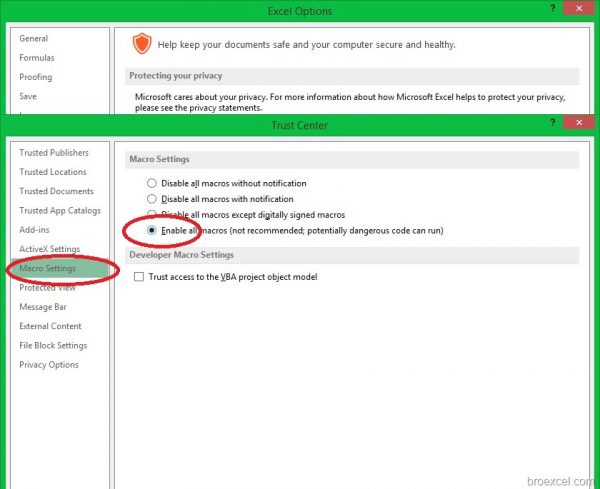The width and height of the screenshot is (600, 489).
Task: Select Macro Settings in the sidebar
Action: click(x=47, y=268)
